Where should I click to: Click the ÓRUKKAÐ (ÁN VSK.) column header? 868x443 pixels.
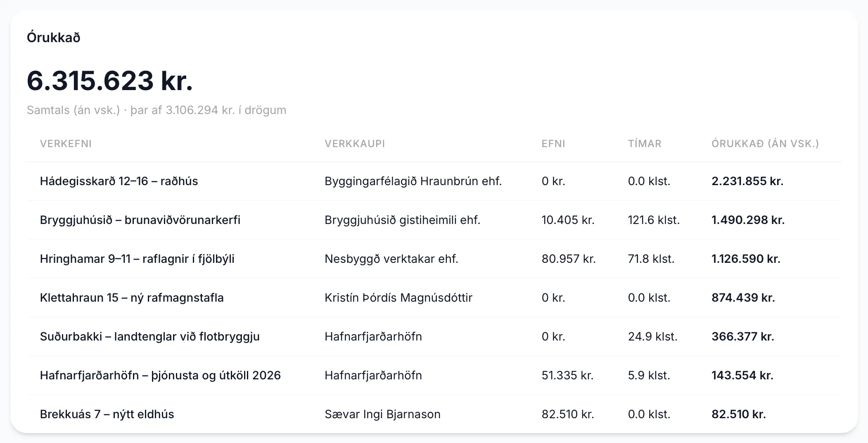coord(765,143)
